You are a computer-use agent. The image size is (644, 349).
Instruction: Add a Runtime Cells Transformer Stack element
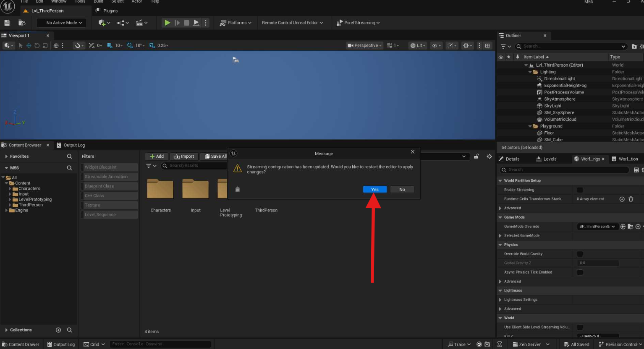click(622, 199)
